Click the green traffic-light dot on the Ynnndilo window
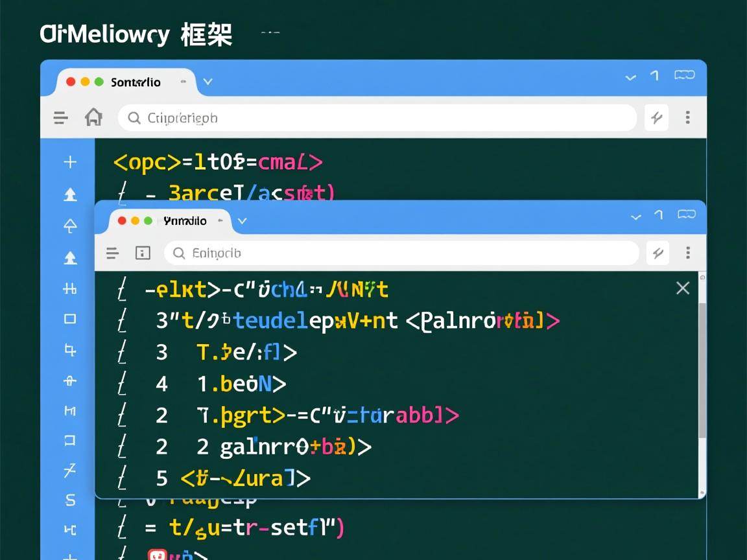747x560 pixels. click(147, 220)
